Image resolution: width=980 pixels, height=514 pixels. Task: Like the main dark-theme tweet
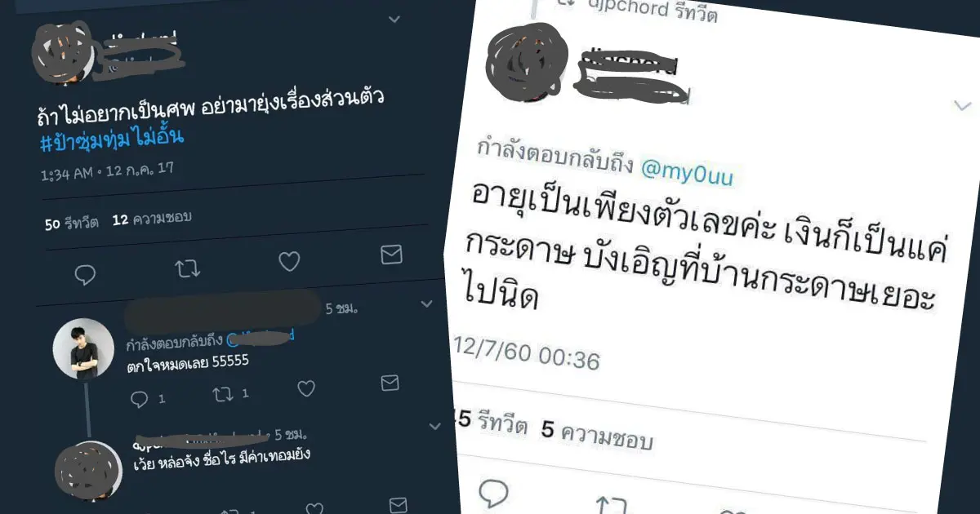pos(289,261)
